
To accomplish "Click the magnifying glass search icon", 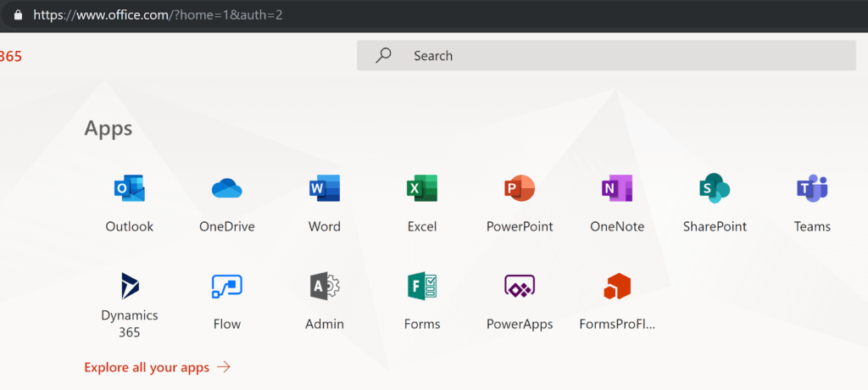I will (383, 56).
